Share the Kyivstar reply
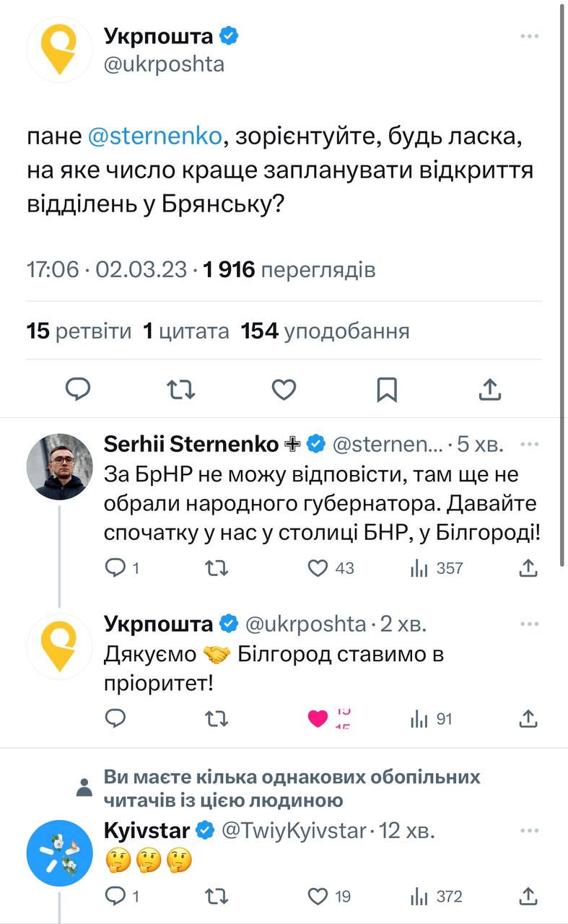Viewport: 568px width, 924px height. click(x=528, y=897)
